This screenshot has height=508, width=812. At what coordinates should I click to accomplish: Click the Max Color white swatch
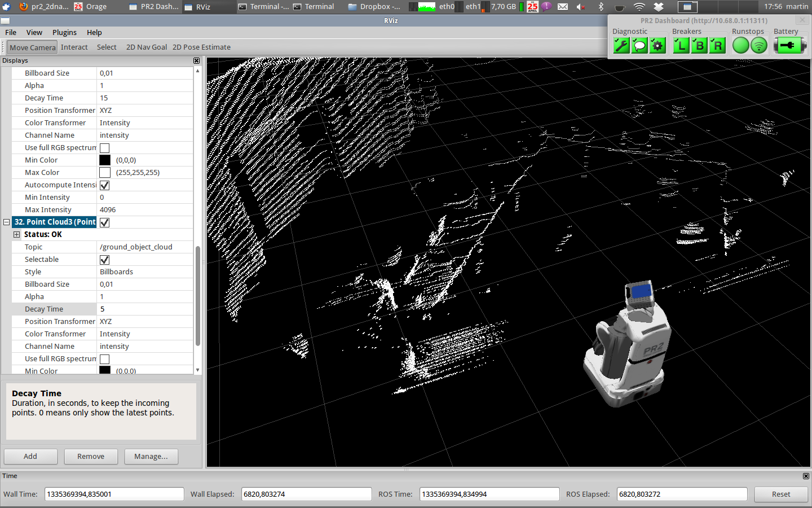point(105,173)
